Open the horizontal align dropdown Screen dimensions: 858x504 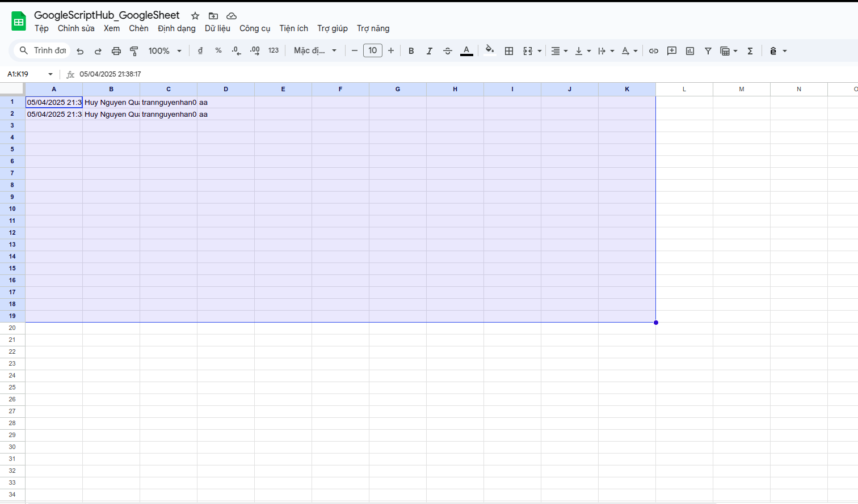coord(559,51)
